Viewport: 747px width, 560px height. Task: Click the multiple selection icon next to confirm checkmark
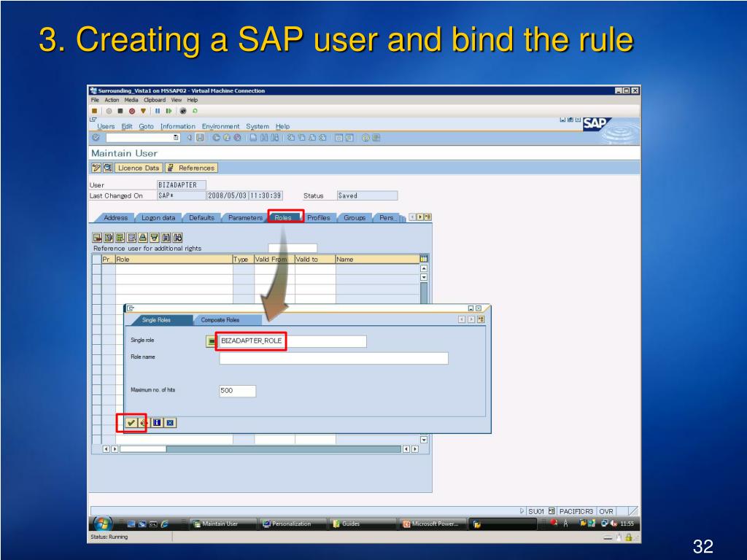tap(144, 423)
